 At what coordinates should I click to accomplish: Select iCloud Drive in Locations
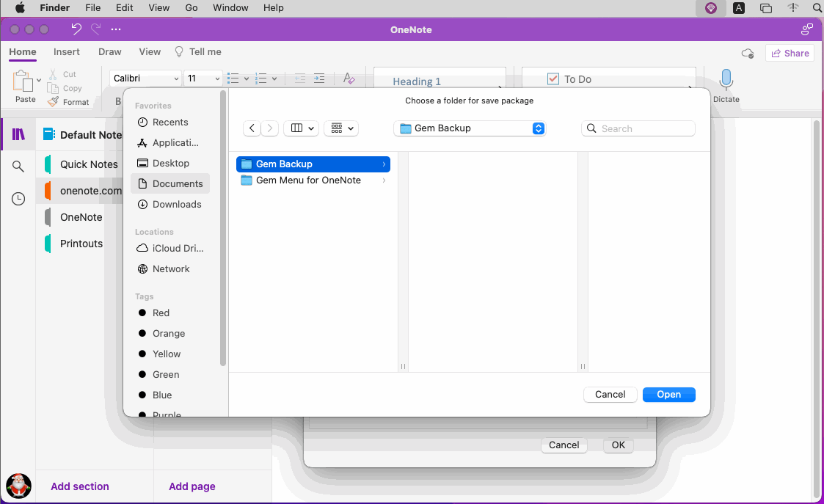coord(170,248)
